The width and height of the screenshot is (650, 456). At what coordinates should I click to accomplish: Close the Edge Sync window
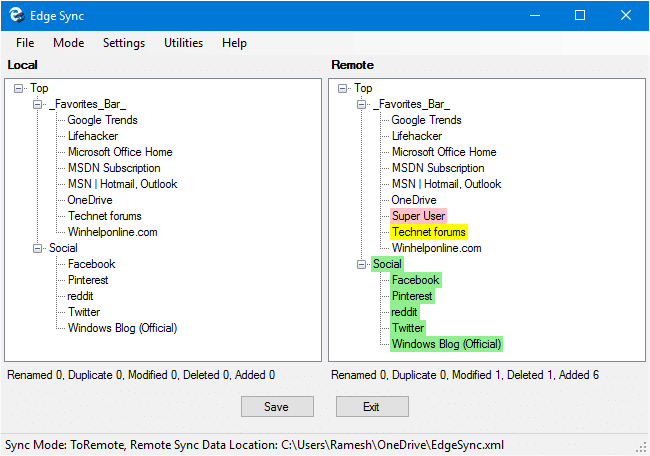pos(626,16)
